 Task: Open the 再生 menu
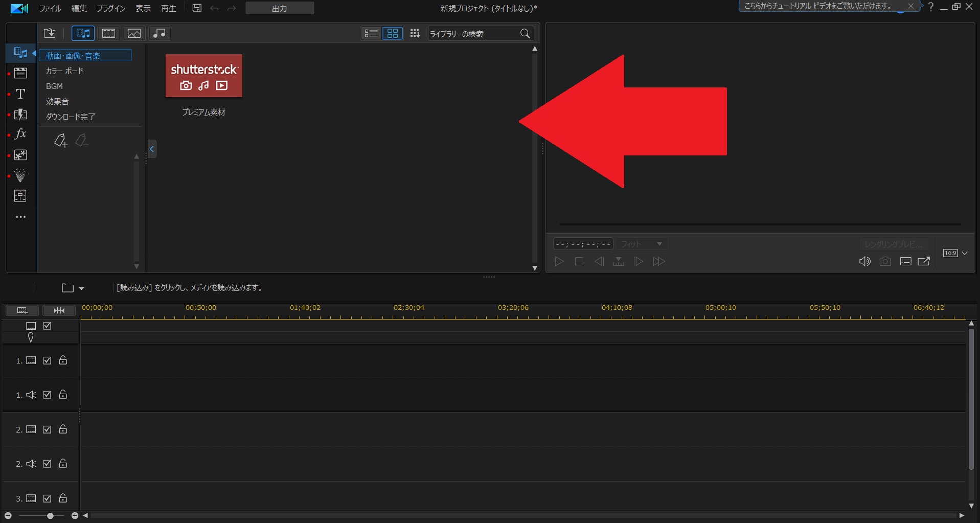coord(168,8)
